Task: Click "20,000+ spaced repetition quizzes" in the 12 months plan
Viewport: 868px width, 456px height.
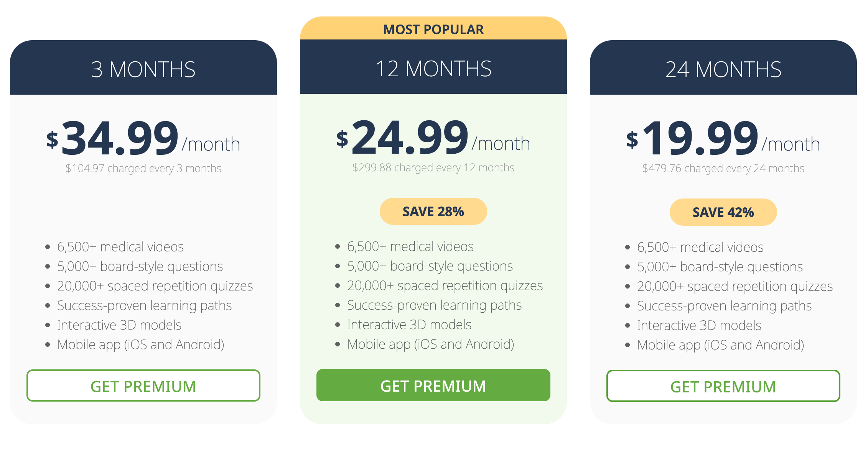Action: pyautogui.click(x=445, y=285)
